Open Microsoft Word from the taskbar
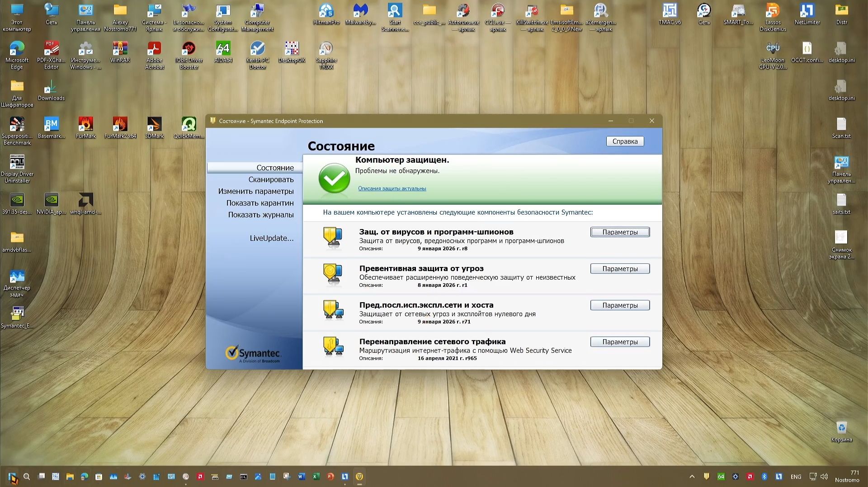This screenshot has width=868, height=487. click(x=301, y=477)
